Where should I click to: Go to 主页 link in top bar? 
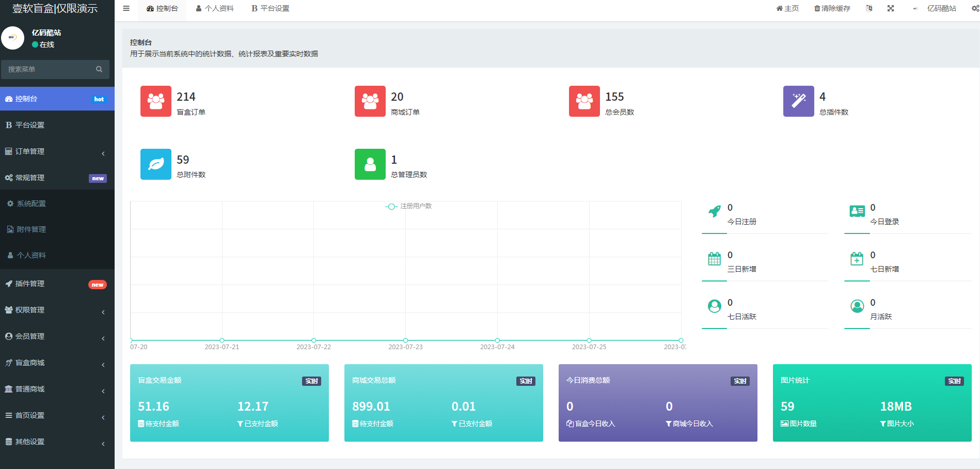point(787,8)
